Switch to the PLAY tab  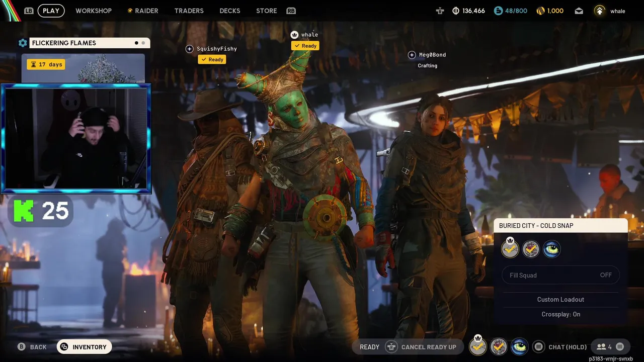tap(51, 11)
